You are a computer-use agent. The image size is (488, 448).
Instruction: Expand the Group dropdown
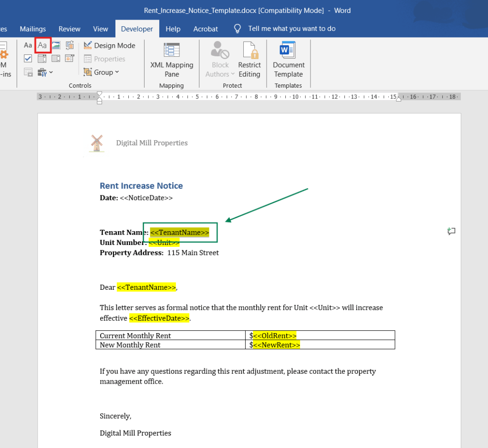pos(102,72)
